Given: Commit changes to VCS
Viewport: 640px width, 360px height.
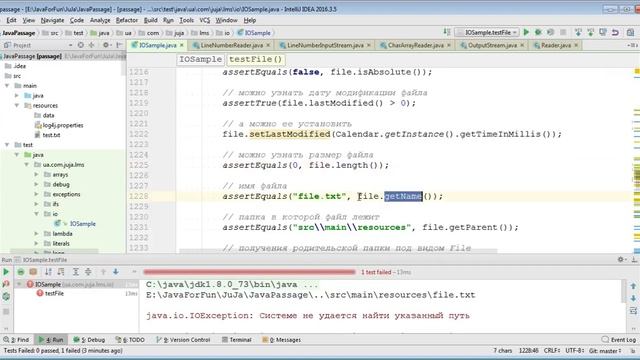Looking at the screenshot, I should pyautogui.click(x=590, y=32).
